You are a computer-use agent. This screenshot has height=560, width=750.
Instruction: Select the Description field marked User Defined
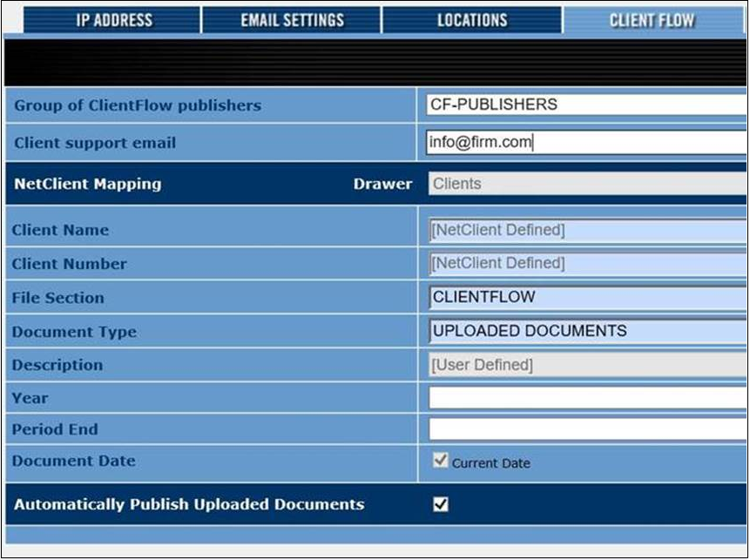pyautogui.click(x=585, y=365)
